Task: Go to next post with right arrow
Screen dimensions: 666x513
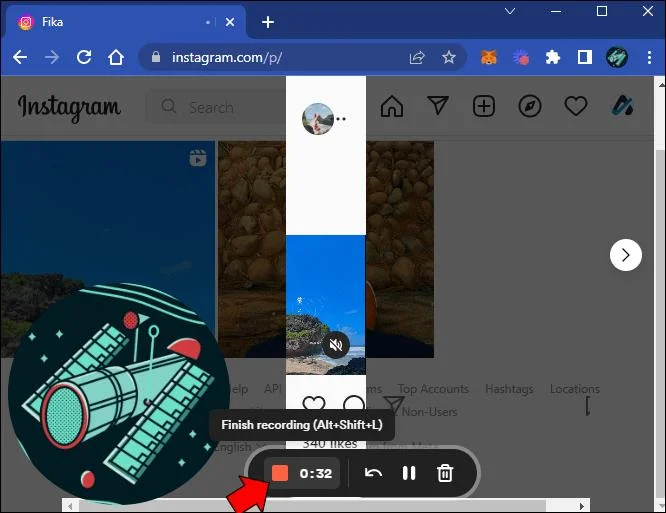Action: click(x=626, y=255)
